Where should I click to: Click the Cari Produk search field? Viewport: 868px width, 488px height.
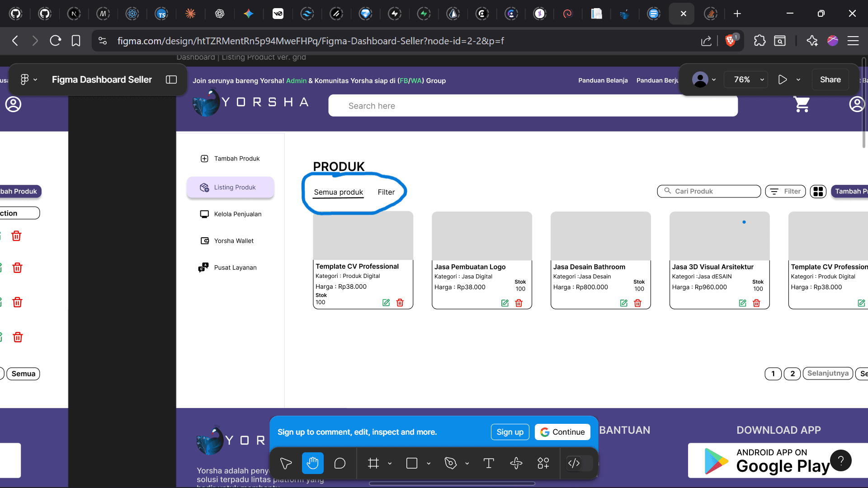(x=709, y=192)
